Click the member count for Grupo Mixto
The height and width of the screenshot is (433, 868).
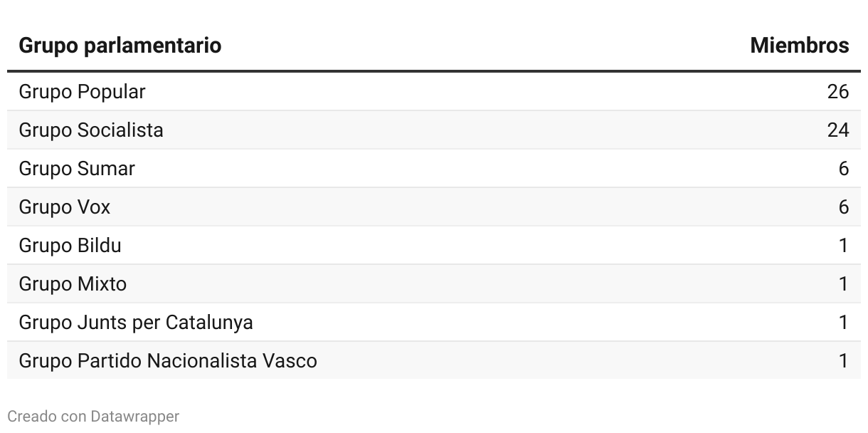point(844,284)
